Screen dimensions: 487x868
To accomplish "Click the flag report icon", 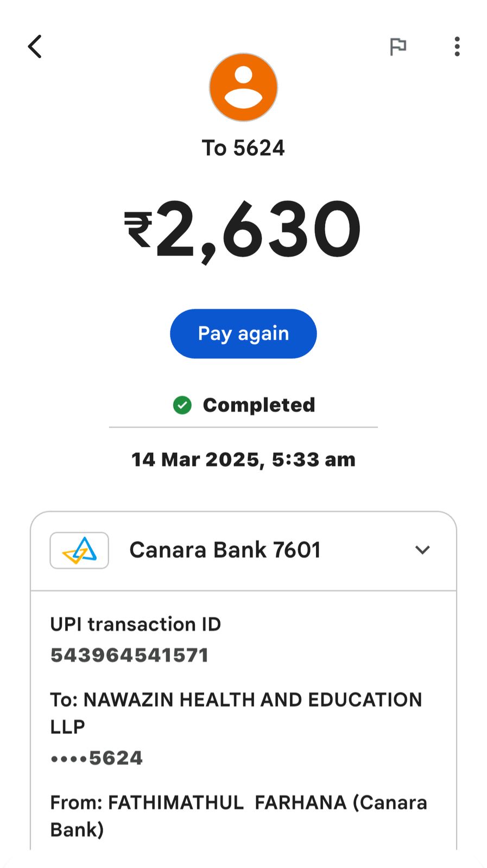I will point(398,47).
